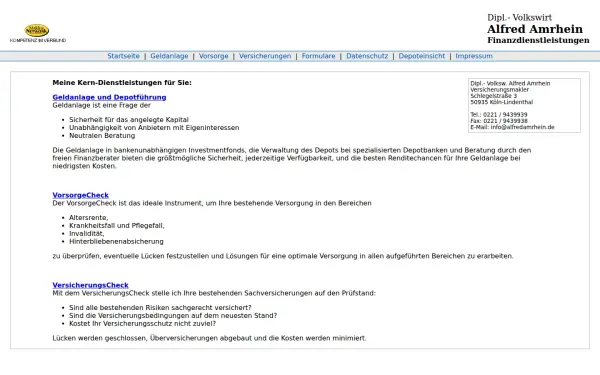Click the Invalidität bullet item
The height and width of the screenshot is (375, 600).
pyautogui.click(x=86, y=234)
